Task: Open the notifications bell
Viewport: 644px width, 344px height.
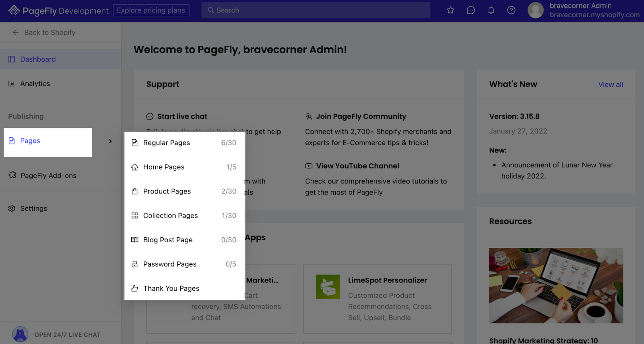Action: 491,10
